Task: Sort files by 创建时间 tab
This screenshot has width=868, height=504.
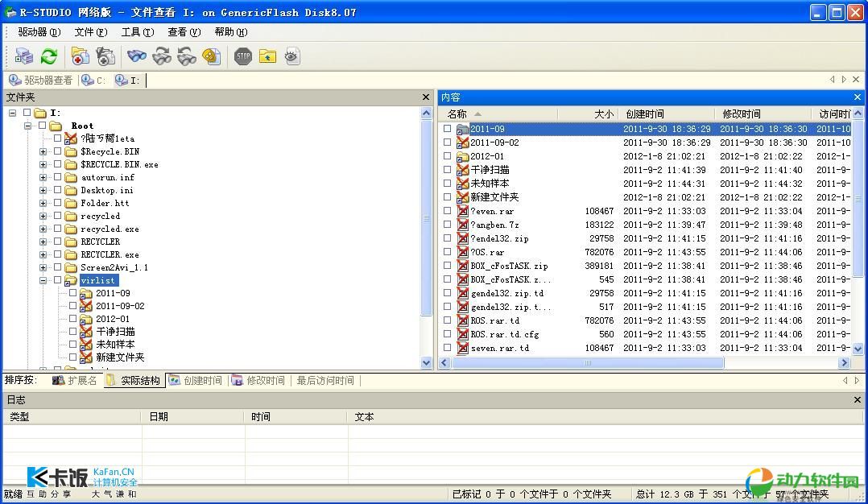Action: 196,381
